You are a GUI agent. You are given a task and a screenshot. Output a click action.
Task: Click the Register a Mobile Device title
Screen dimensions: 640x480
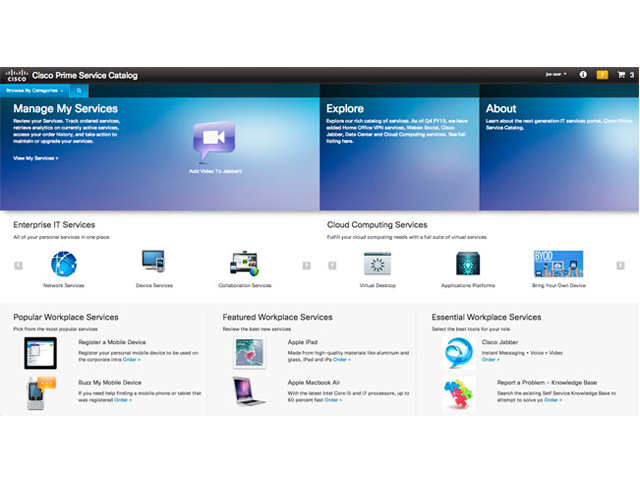[112, 342]
